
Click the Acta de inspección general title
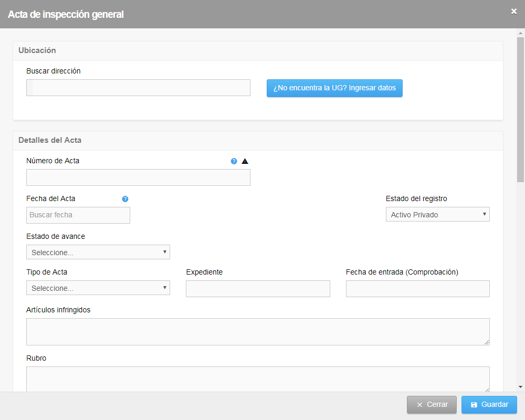click(x=66, y=14)
